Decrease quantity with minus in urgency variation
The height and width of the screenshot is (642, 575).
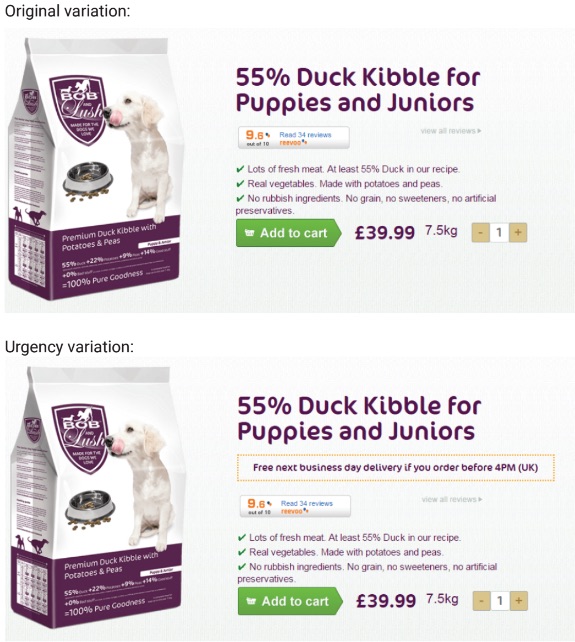(x=482, y=601)
